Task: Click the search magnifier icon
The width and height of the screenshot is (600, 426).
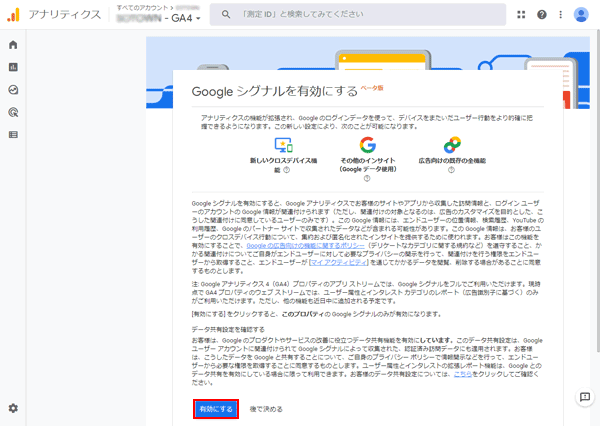Action: 226,15
